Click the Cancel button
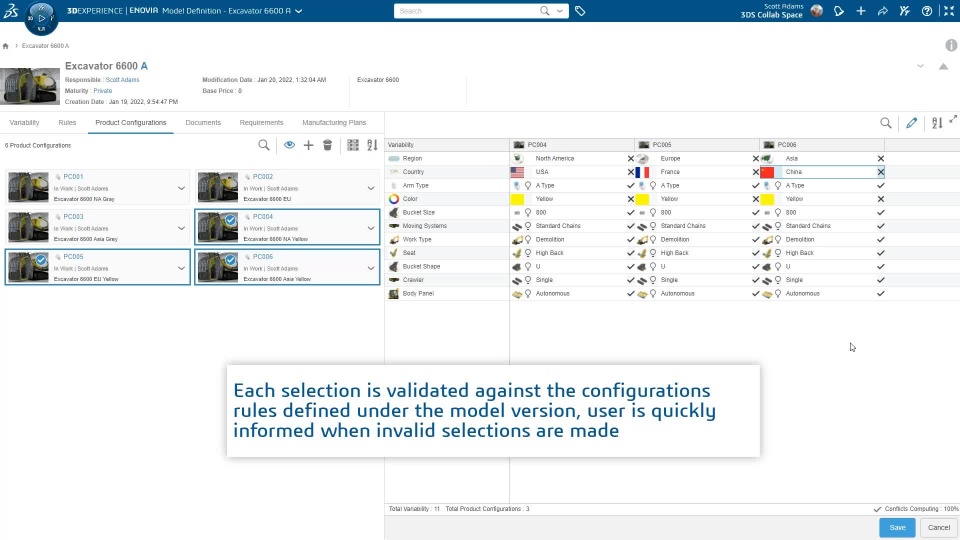Screen dimensions: 960x540 939,527
